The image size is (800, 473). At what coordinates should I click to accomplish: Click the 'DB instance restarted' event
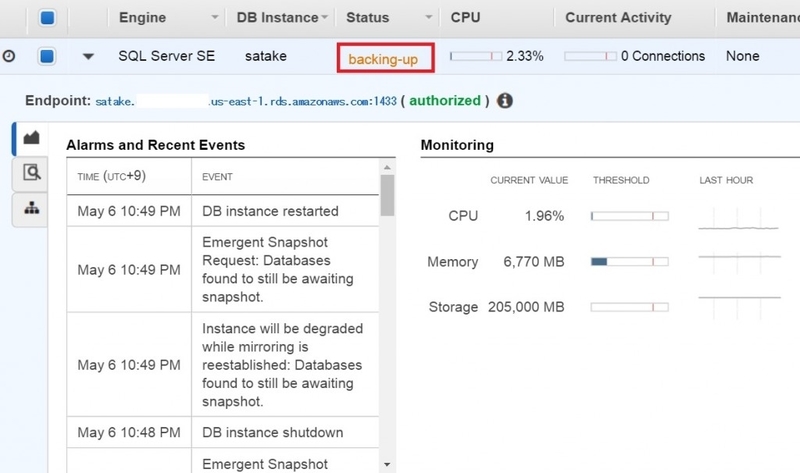pos(270,211)
